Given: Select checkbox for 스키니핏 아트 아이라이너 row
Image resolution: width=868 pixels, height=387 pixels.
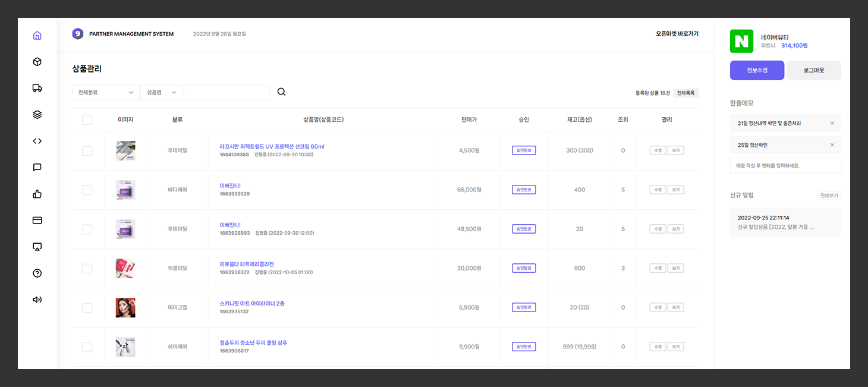Looking at the screenshot, I should pyautogui.click(x=87, y=308).
